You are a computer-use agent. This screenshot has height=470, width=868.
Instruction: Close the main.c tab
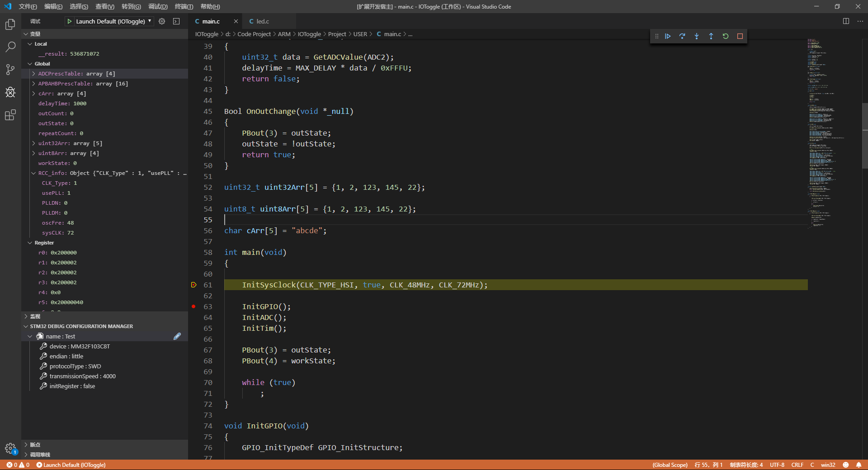[x=236, y=21]
